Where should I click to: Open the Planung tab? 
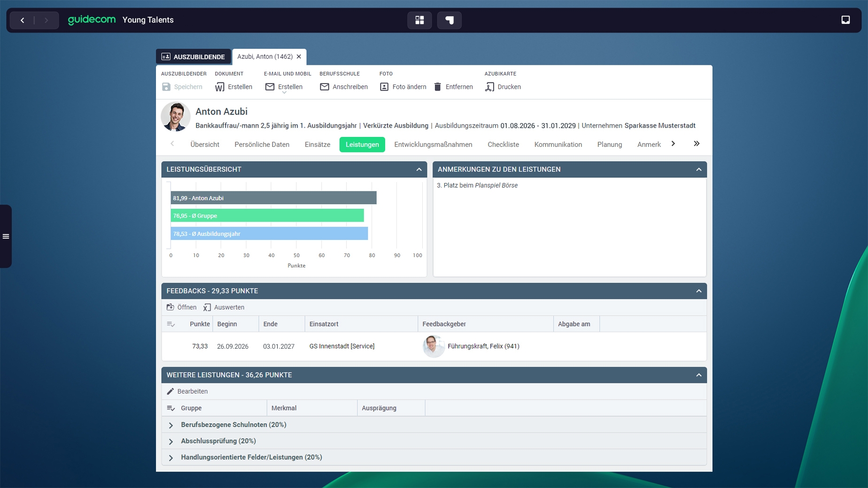610,145
